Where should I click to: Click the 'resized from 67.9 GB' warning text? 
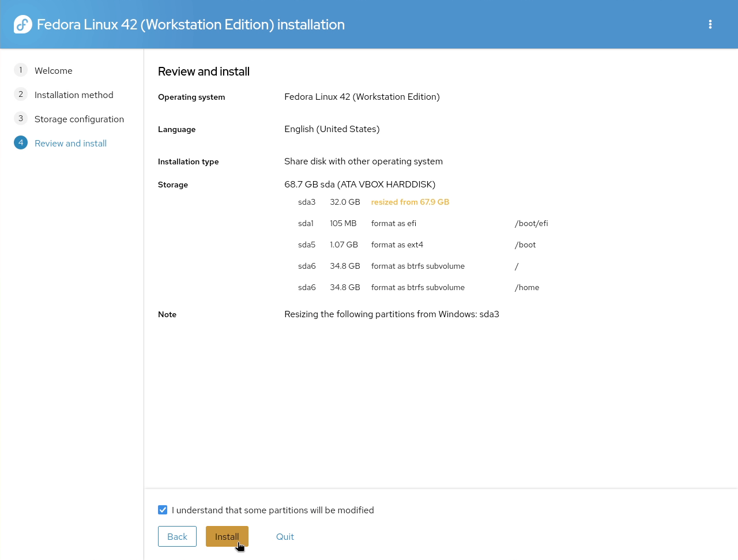click(410, 202)
